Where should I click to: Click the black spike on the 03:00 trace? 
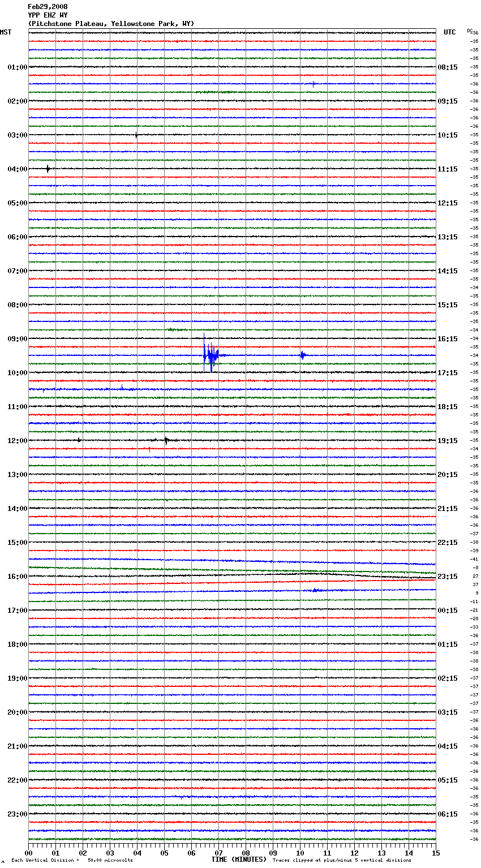(136, 135)
